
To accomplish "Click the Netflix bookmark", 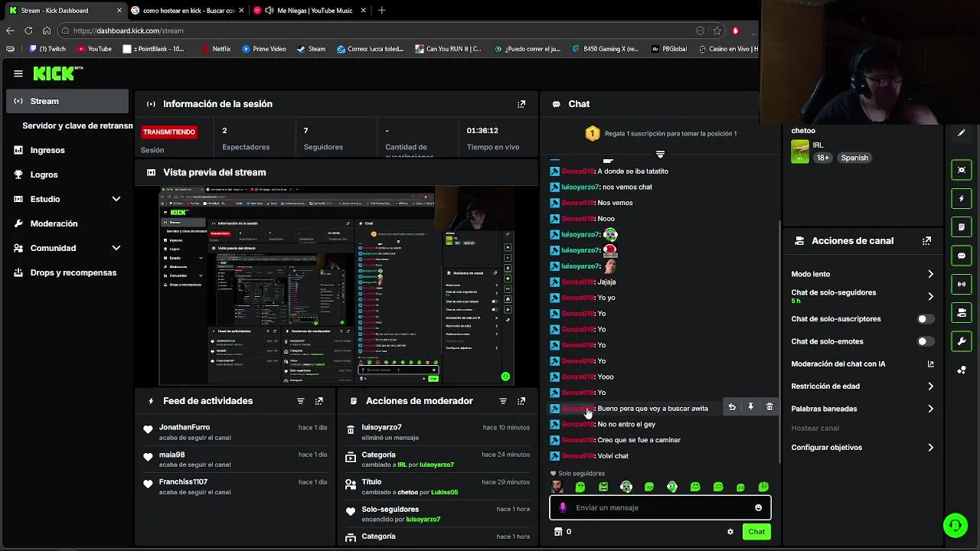I will (216, 49).
